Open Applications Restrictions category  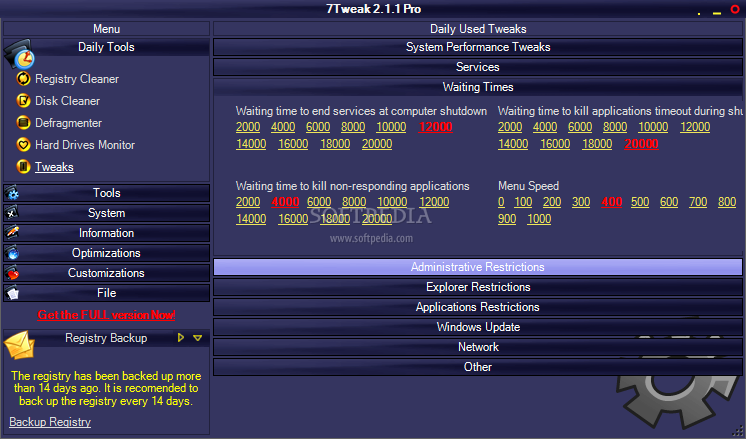pyautogui.click(x=478, y=307)
